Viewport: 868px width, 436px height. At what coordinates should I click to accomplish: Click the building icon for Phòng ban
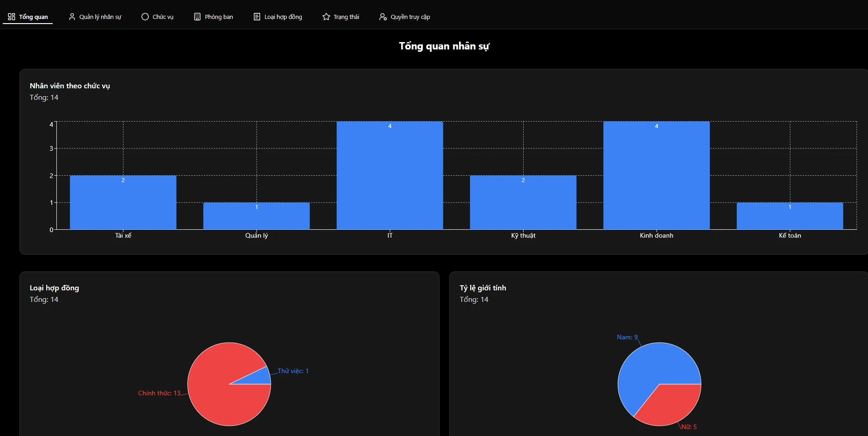197,17
